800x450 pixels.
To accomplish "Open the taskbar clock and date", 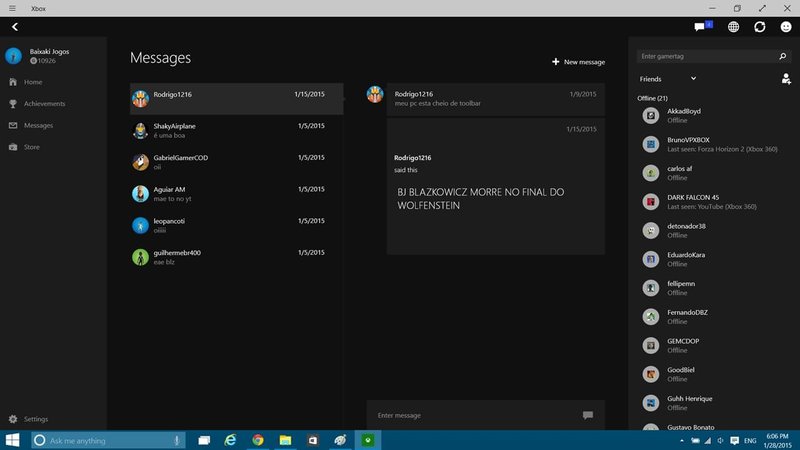I will tap(778, 441).
